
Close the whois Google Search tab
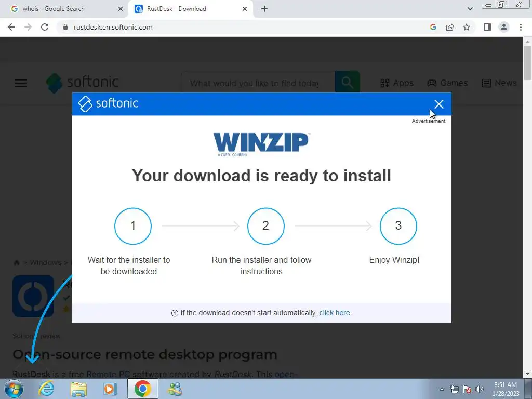[120, 9]
